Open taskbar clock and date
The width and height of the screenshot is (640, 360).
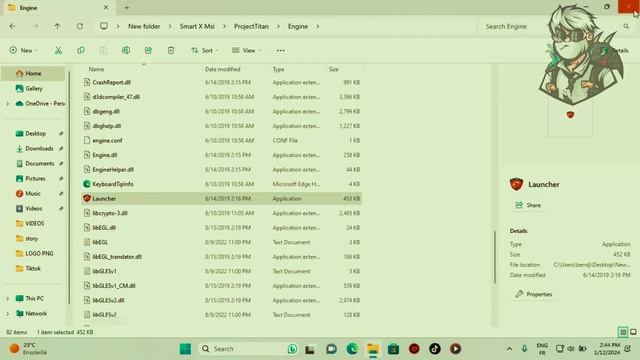[607, 349]
